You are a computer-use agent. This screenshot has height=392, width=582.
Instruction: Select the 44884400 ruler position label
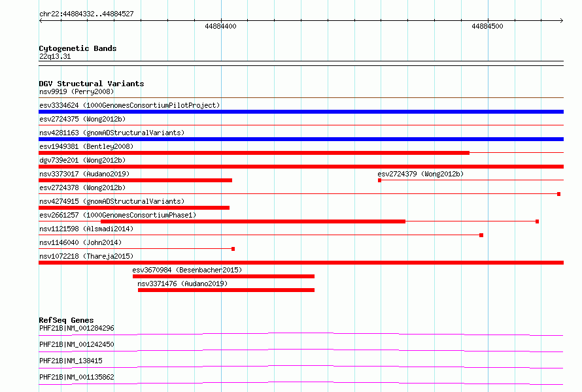click(x=220, y=26)
